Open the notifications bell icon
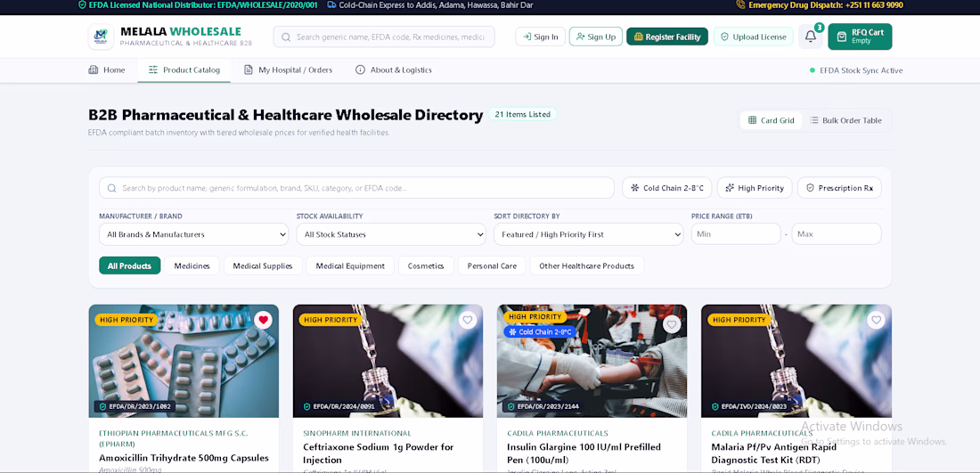This screenshot has width=980, height=473. tap(811, 37)
